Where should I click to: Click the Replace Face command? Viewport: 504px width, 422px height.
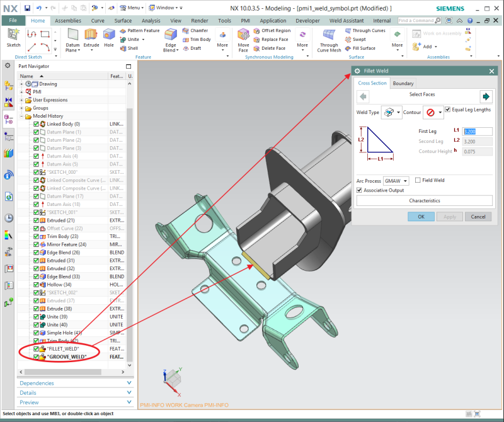[271, 40]
